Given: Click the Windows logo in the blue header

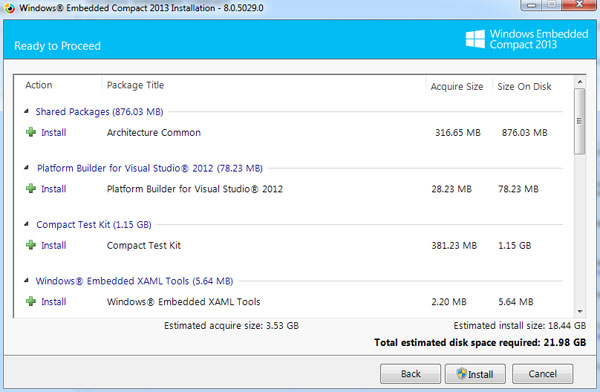Looking at the screenshot, I should click(475, 39).
